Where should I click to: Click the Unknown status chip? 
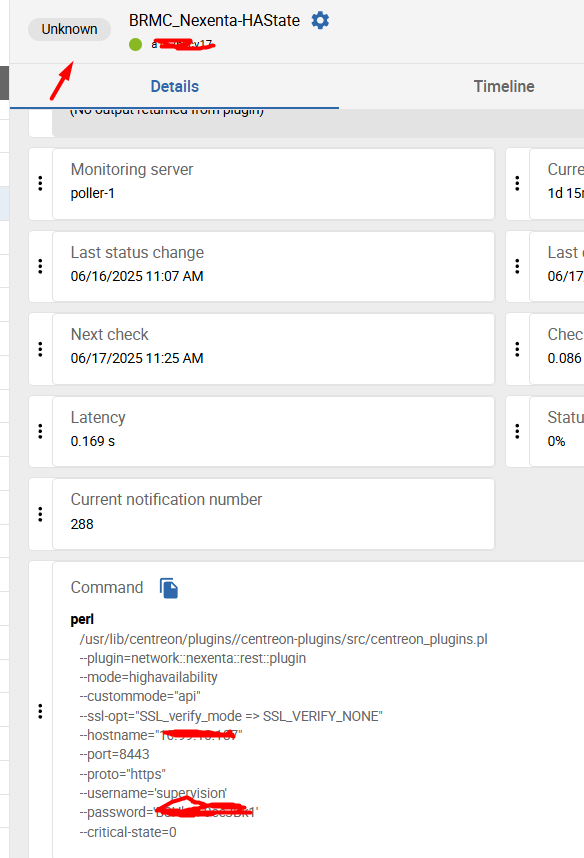pyautogui.click(x=70, y=29)
